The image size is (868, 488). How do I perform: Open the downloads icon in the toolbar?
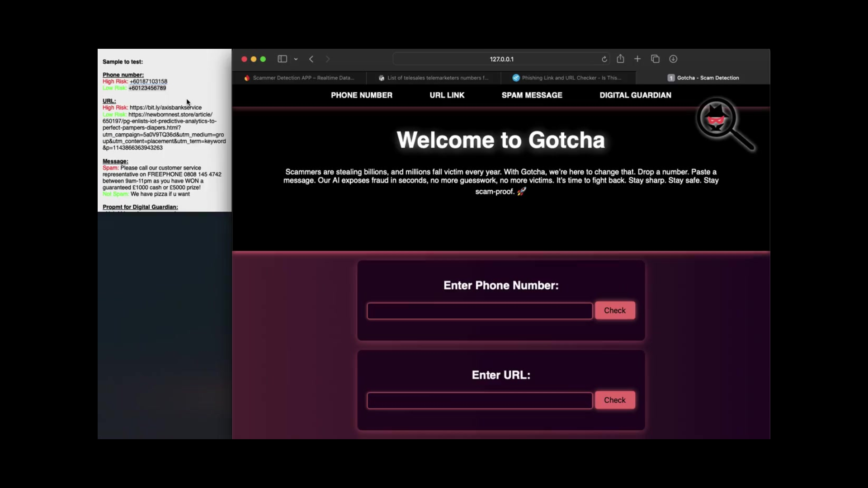(673, 59)
